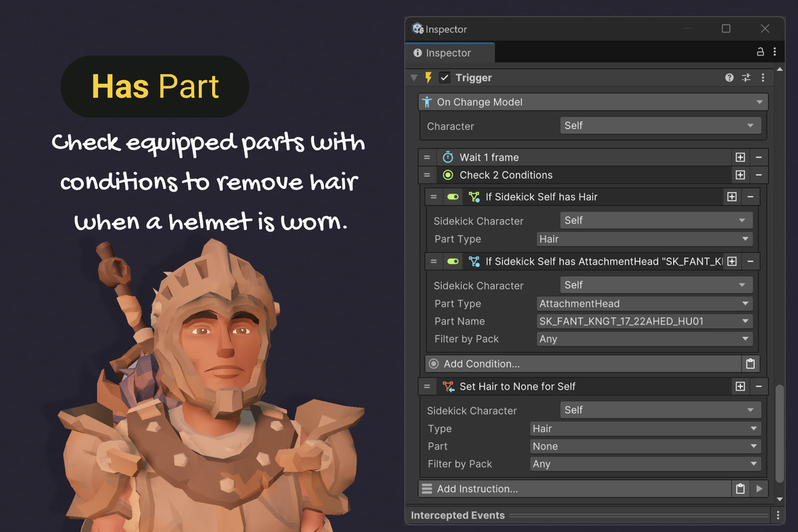The width and height of the screenshot is (798, 532).
Task: Click the help question-mark icon in Trigger header
Action: pos(729,78)
